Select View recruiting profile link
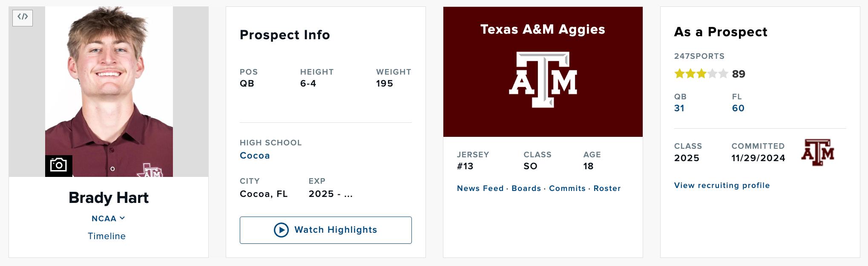Screen dimensions: 868x266 721,185
